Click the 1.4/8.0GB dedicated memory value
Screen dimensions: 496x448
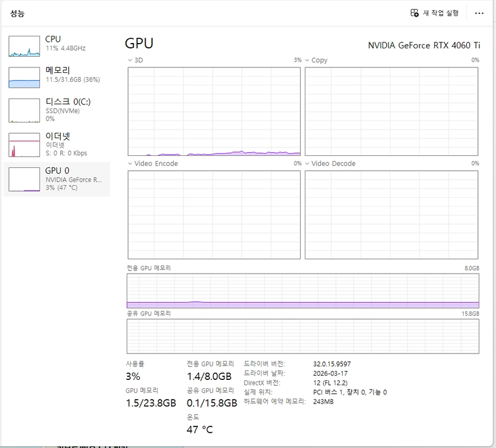tap(209, 376)
